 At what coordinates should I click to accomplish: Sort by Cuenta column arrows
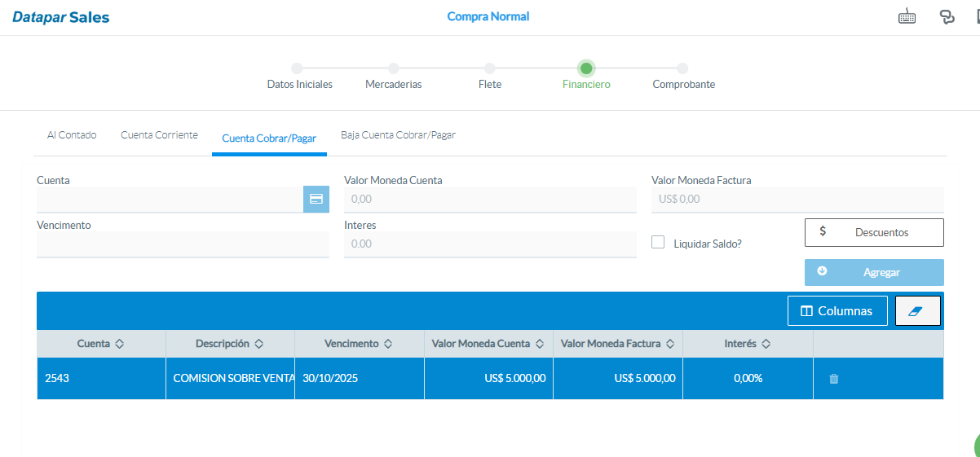pos(120,345)
